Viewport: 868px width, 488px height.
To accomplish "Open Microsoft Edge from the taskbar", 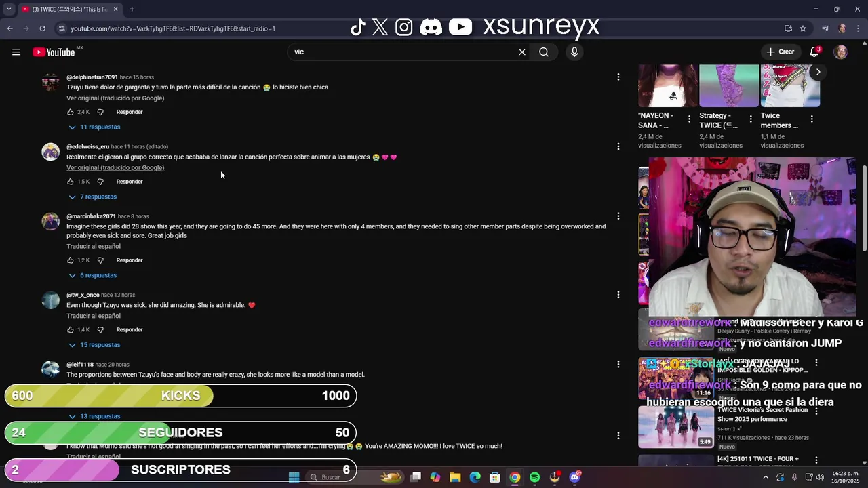I will [475, 477].
